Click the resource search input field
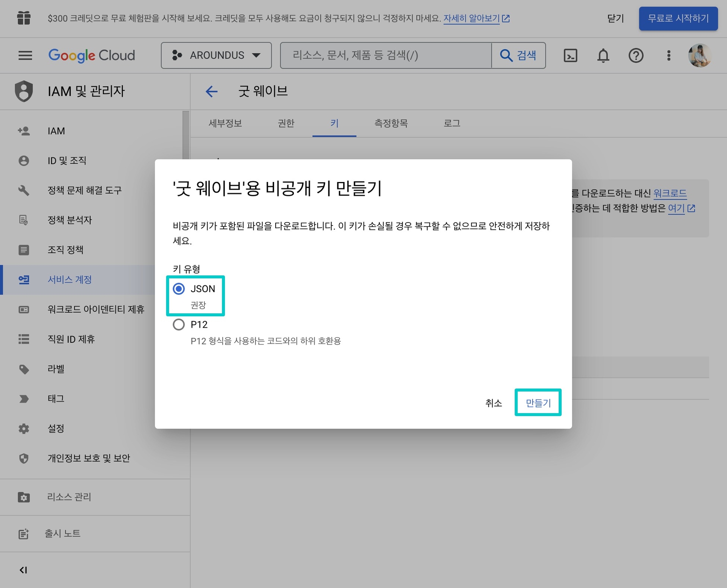Viewport: 727px width, 588px height. [385, 56]
